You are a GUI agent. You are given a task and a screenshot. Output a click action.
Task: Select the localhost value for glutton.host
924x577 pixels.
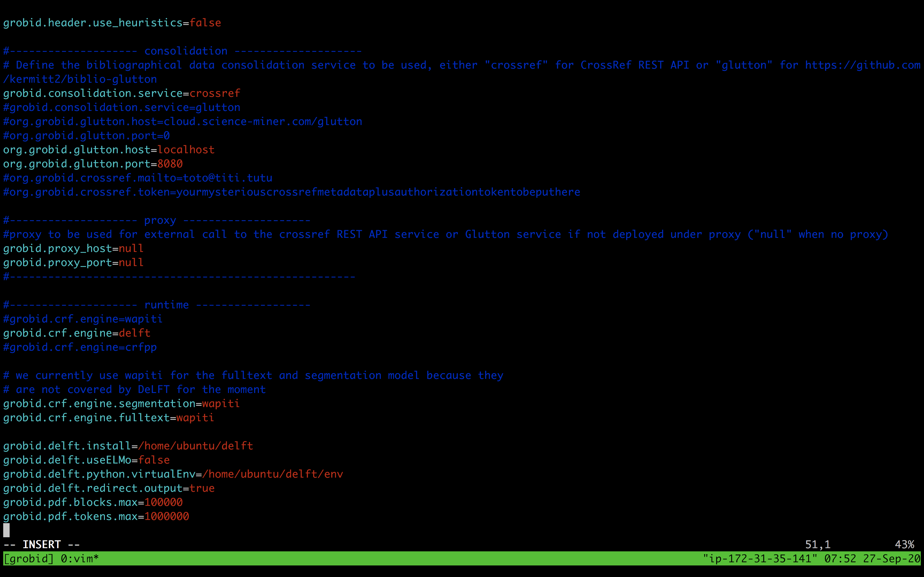pos(185,150)
